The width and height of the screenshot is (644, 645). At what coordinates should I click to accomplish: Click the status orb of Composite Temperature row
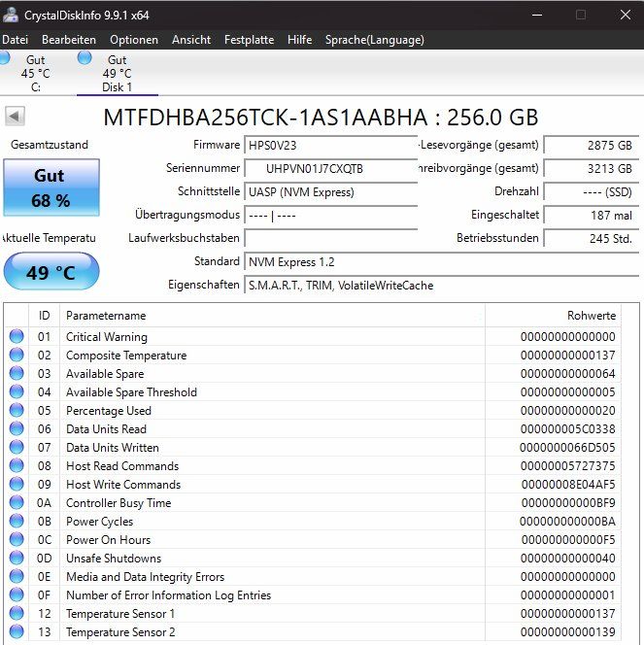(17, 355)
